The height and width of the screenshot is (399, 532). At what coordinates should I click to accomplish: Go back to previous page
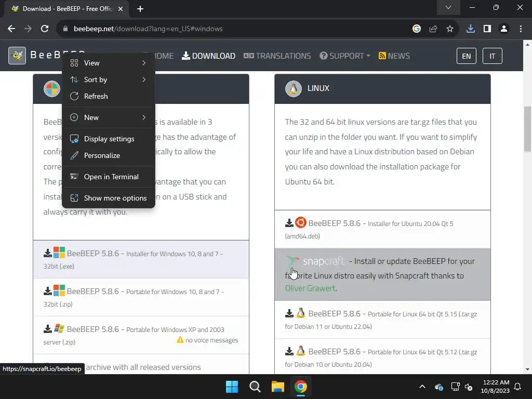click(x=11, y=29)
